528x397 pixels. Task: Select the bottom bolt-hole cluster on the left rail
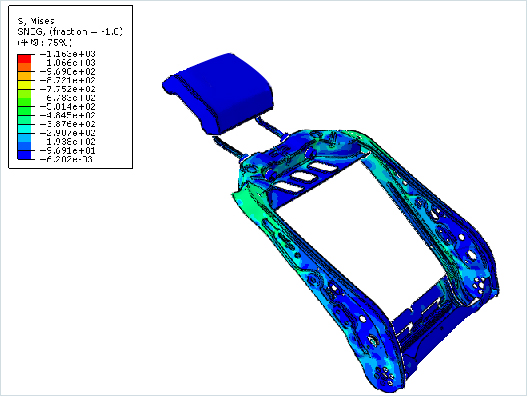point(385,375)
